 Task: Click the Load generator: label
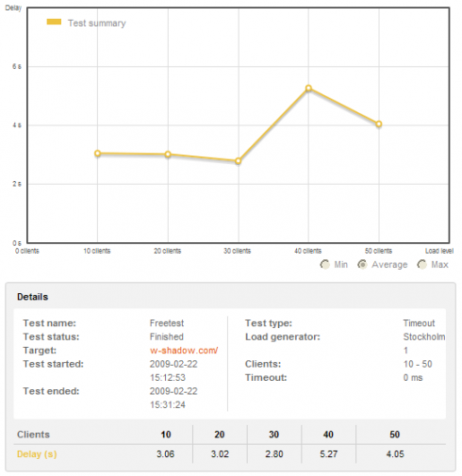(x=283, y=336)
